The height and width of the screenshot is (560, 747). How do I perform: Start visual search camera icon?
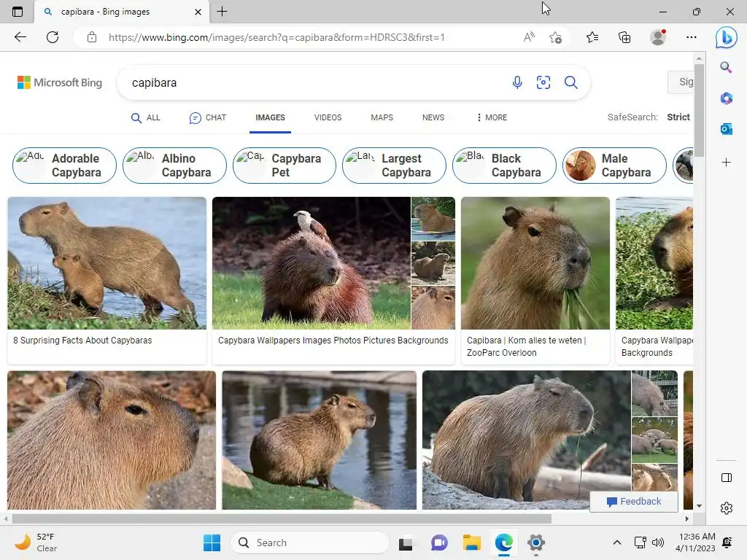coord(543,82)
